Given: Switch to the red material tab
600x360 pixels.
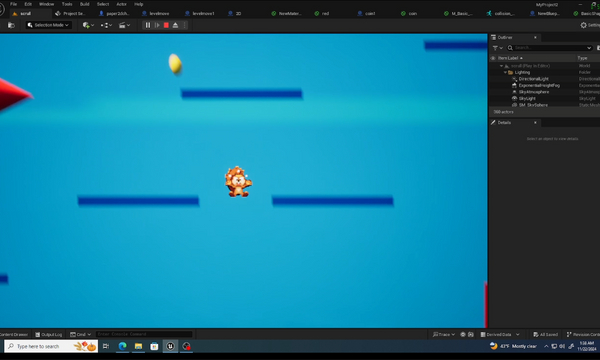Looking at the screenshot, I should click(x=322, y=13).
